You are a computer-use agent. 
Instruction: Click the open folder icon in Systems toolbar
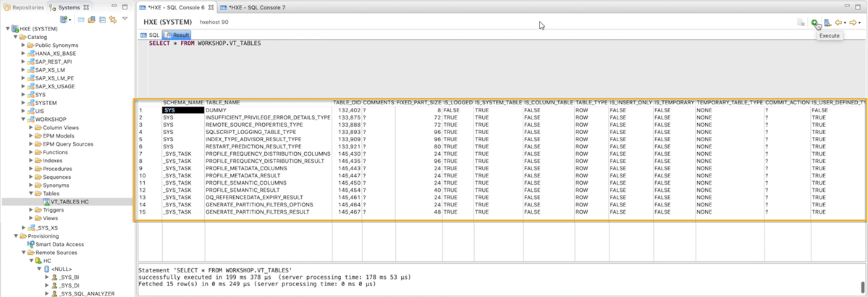(x=92, y=20)
